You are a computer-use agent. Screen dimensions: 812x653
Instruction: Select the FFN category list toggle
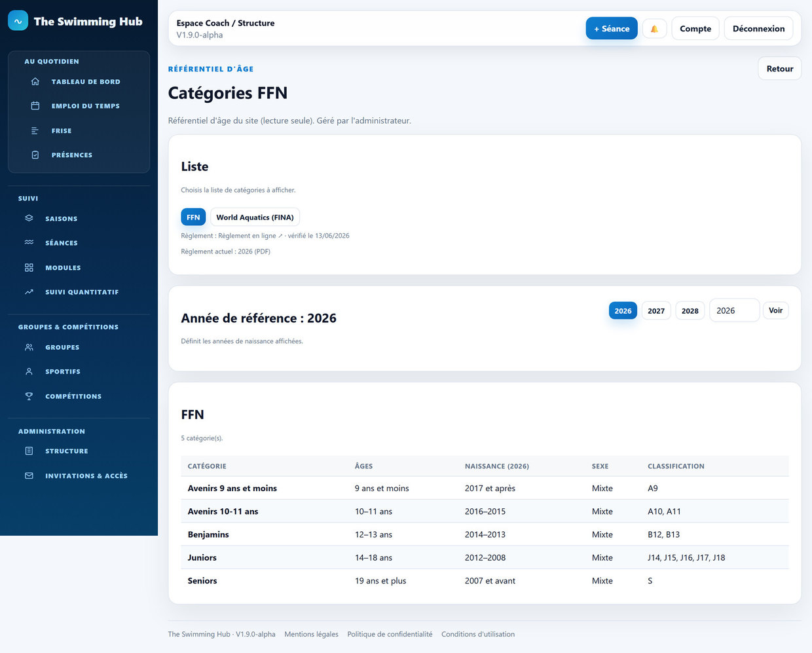[193, 217]
